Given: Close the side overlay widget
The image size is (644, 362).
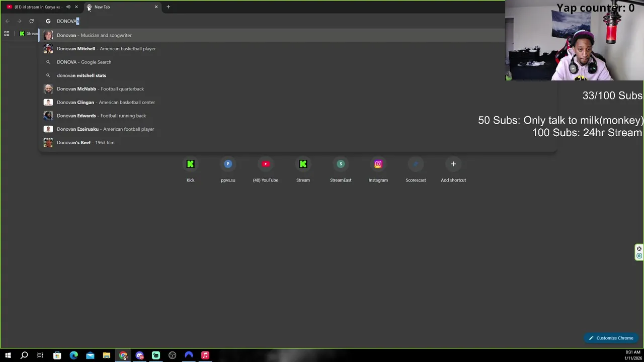Looking at the screenshot, I should 639,249.
